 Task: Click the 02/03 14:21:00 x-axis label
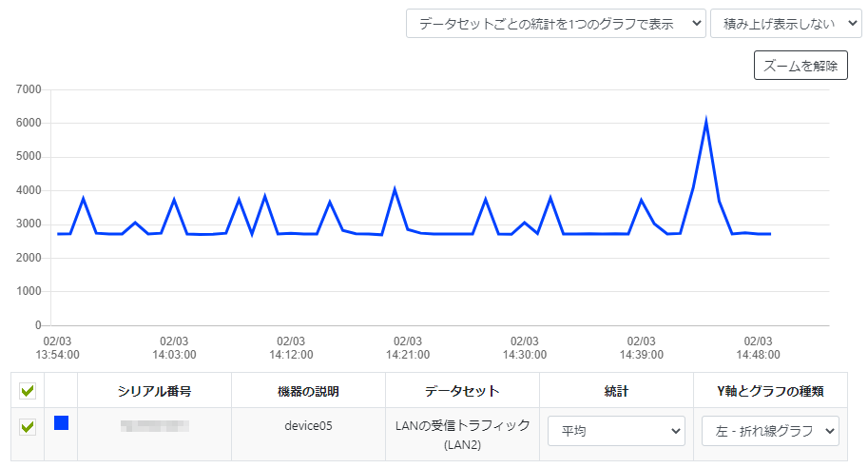coord(408,348)
